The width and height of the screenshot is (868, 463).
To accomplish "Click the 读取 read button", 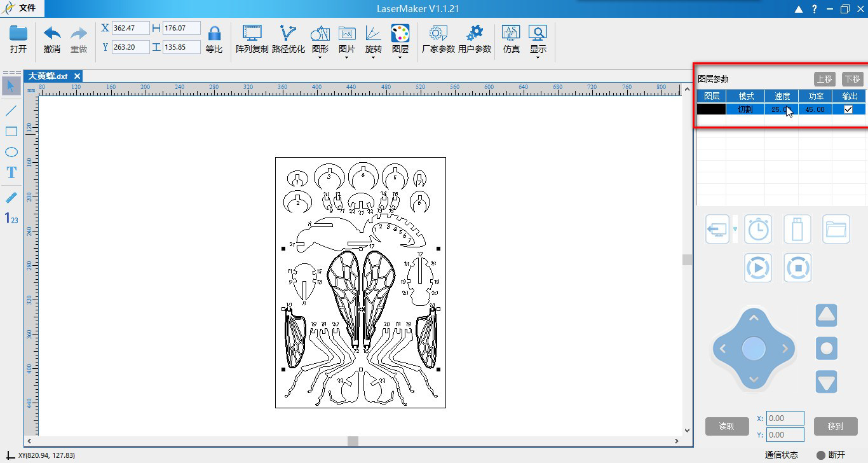I will tap(726, 426).
